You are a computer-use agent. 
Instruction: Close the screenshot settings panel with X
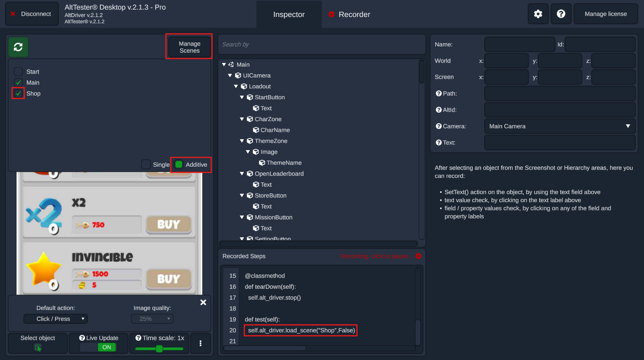coord(203,302)
